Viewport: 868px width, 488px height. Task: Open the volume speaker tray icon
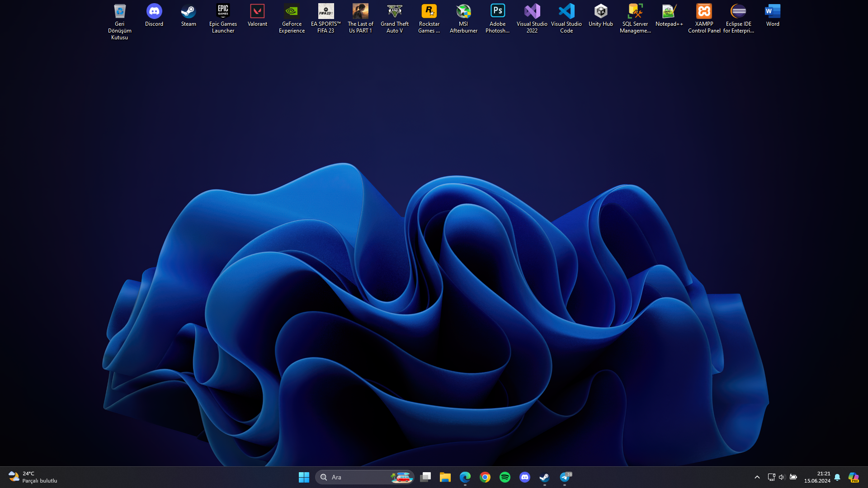782,477
